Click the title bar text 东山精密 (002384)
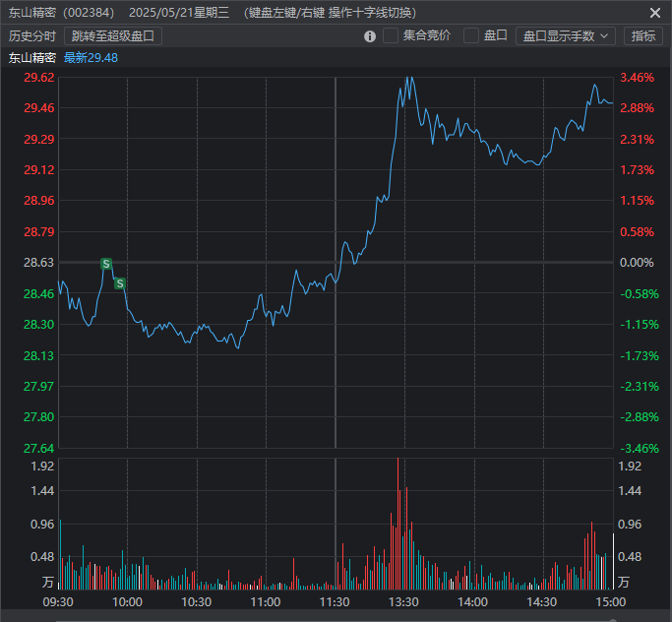The height and width of the screenshot is (622, 672). (61, 13)
